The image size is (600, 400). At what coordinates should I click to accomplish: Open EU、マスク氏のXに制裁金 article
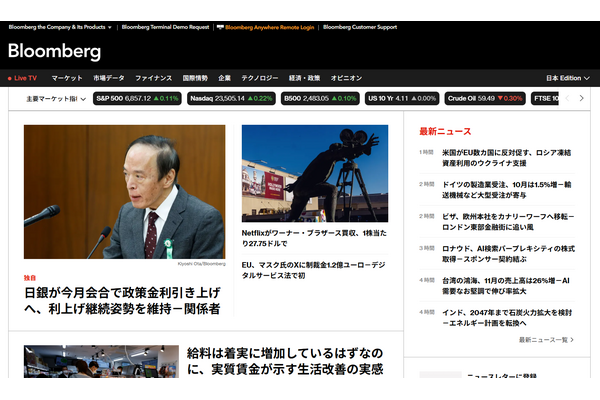pos(313,270)
